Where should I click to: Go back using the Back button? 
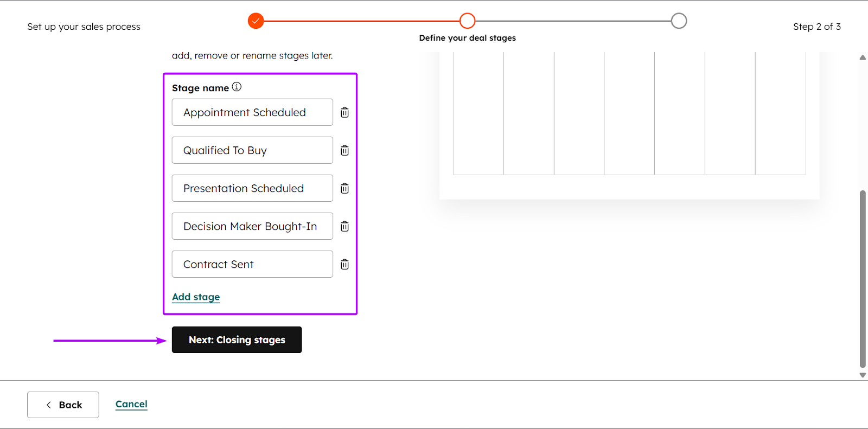point(63,405)
